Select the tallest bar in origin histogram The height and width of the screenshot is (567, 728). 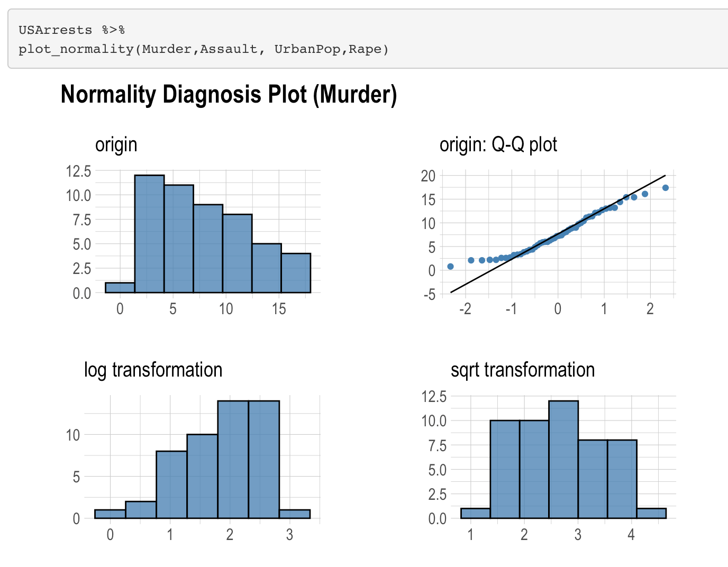149,234
